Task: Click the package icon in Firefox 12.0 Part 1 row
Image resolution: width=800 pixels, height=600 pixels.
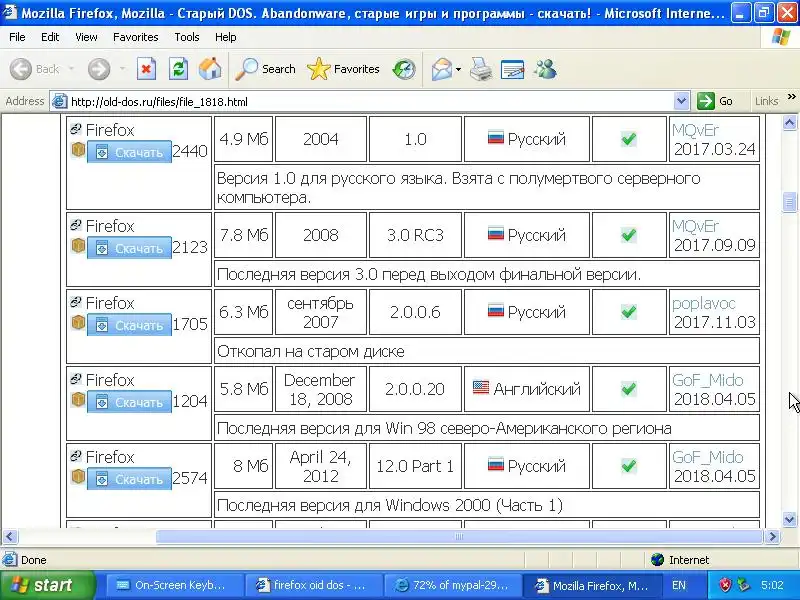Action: pos(78,477)
